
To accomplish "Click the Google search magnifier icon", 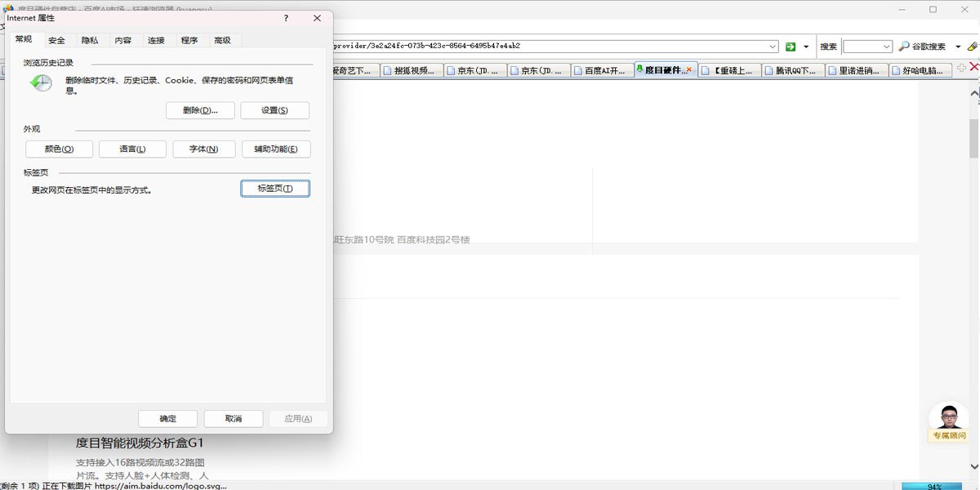I will point(904,47).
